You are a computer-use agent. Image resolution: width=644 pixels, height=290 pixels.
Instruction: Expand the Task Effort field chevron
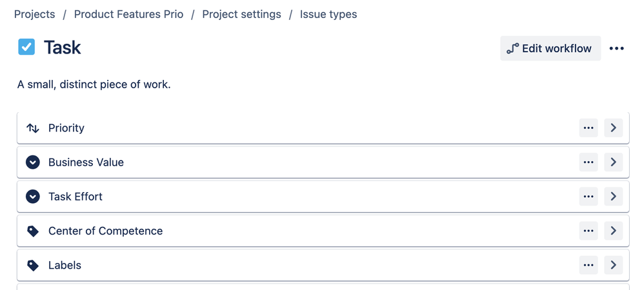tap(613, 197)
